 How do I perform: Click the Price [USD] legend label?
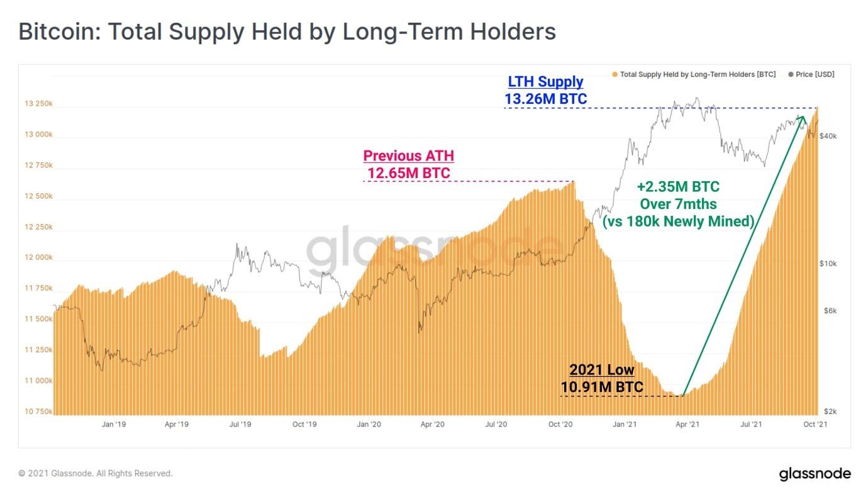(815, 74)
